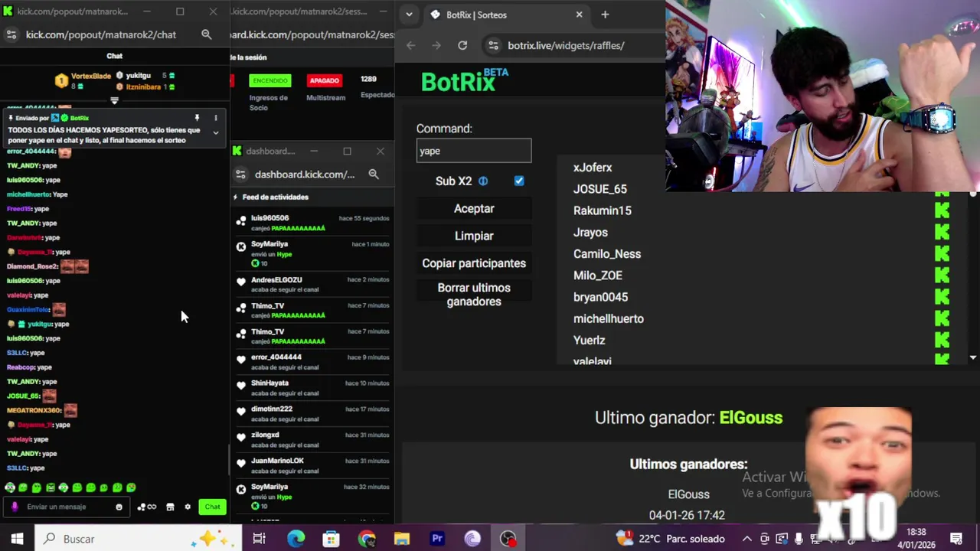Click the Feed de actividades header
The image size is (980, 551).
click(x=276, y=197)
